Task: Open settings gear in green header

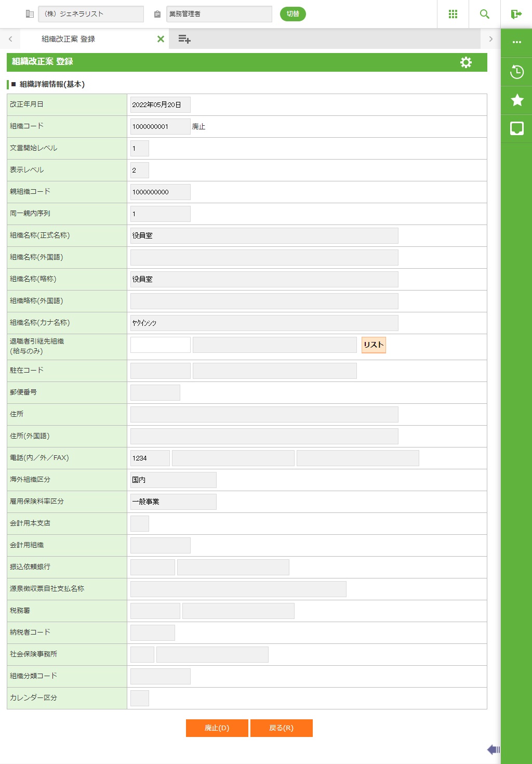Action: click(466, 62)
